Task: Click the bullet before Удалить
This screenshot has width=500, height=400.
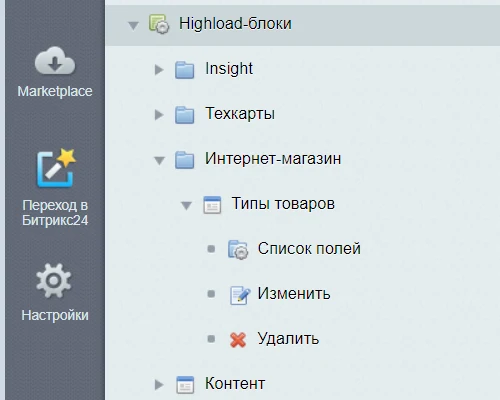Action: pyautogui.click(x=211, y=339)
